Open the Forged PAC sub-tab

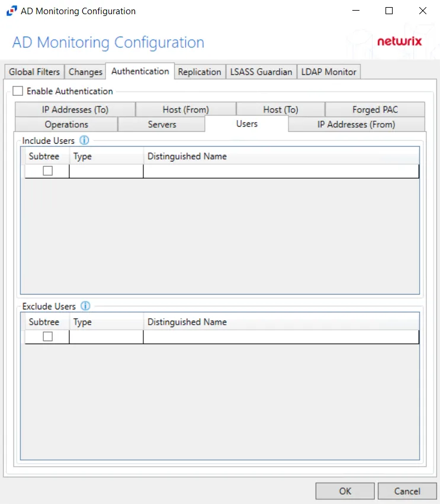click(375, 109)
